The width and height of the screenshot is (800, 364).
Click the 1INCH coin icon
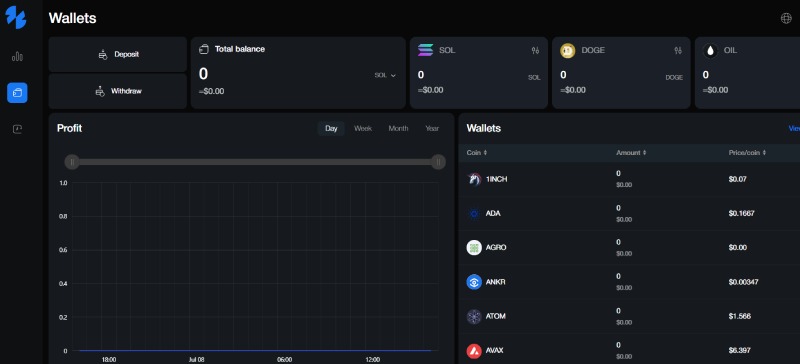tap(474, 179)
